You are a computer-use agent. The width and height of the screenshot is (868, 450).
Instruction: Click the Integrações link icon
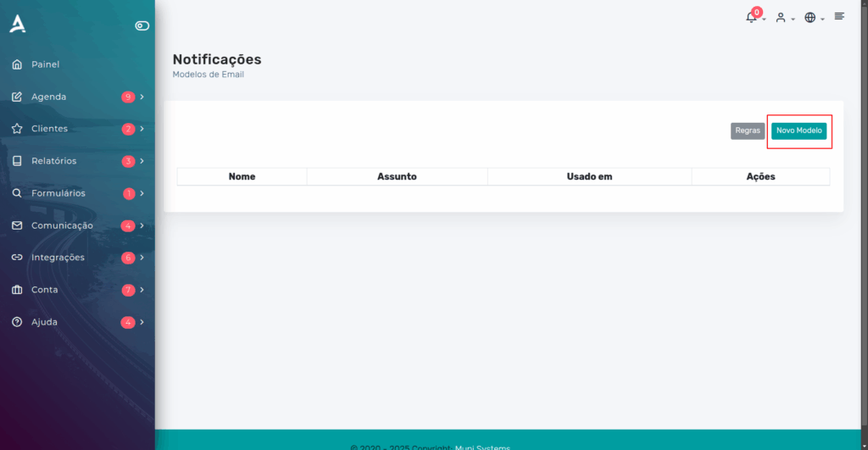tap(17, 258)
